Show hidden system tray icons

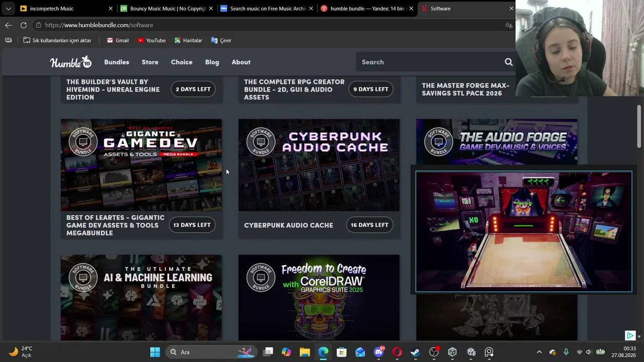point(539,352)
